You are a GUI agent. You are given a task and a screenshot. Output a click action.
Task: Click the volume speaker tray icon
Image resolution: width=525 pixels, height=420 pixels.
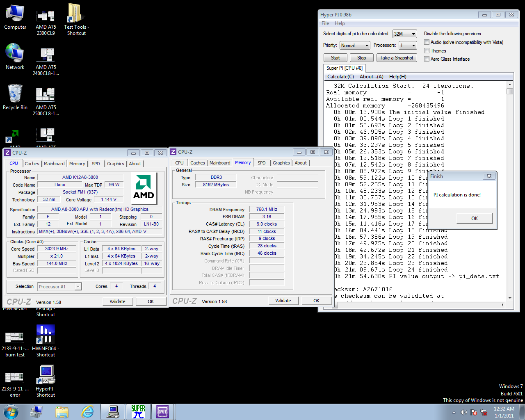[x=464, y=412]
